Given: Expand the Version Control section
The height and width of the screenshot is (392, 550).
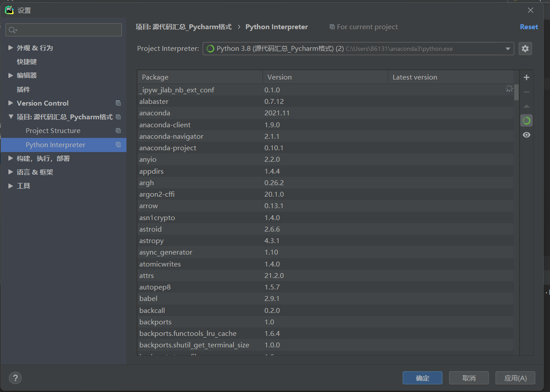Looking at the screenshot, I should coord(11,103).
